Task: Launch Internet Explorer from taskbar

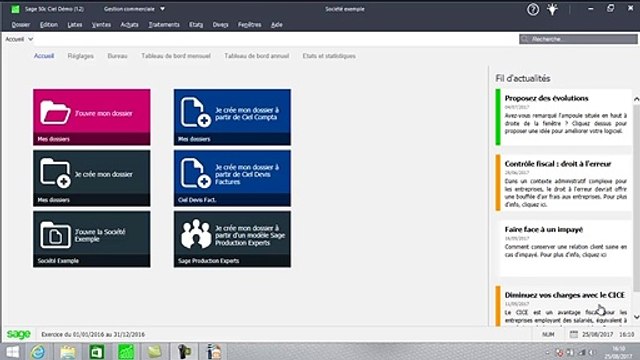Action: click(38, 352)
